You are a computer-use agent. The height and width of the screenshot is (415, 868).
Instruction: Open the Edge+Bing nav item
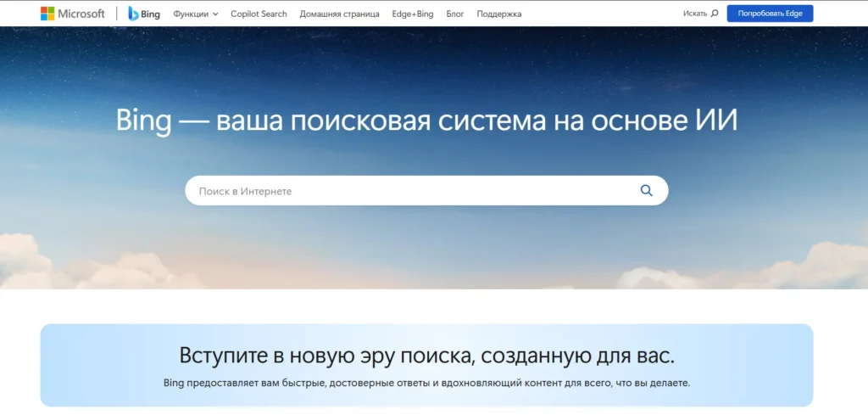413,14
